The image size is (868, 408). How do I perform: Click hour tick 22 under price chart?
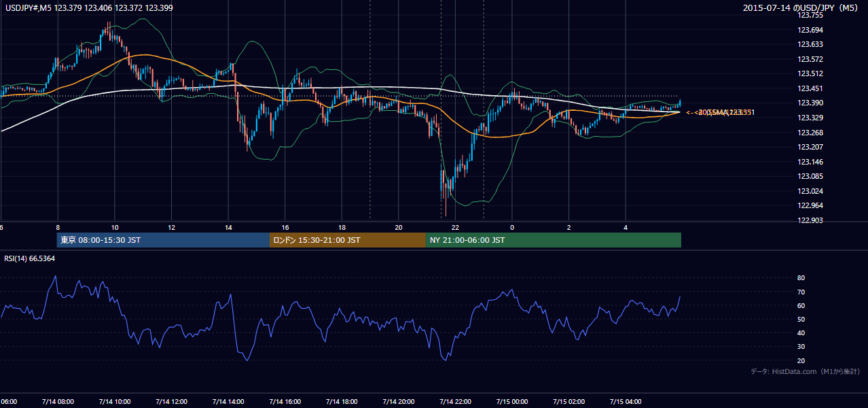point(455,228)
